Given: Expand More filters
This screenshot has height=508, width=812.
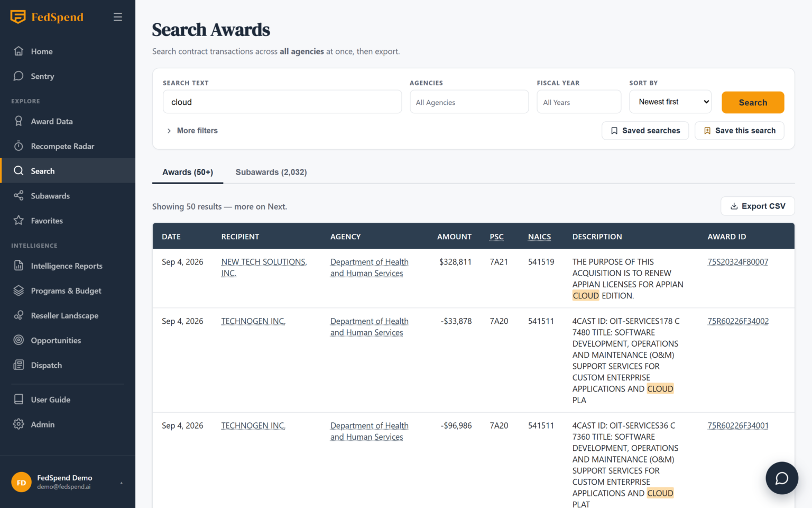Looking at the screenshot, I should [x=192, y=131].
